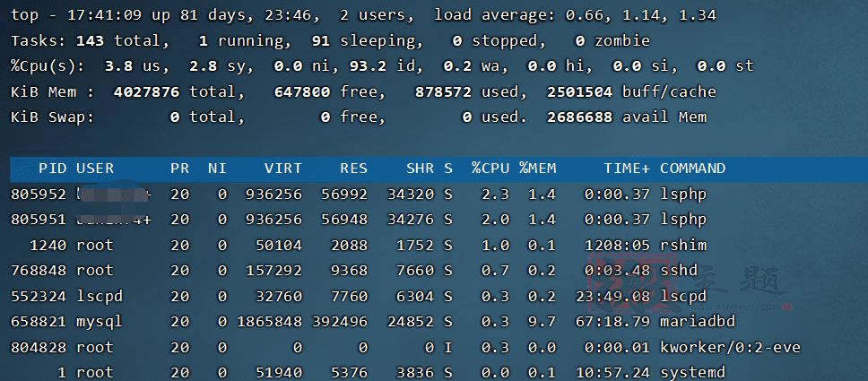Click PID 552324 in the process list
The image size is (868, 381).
pos(39,296)
